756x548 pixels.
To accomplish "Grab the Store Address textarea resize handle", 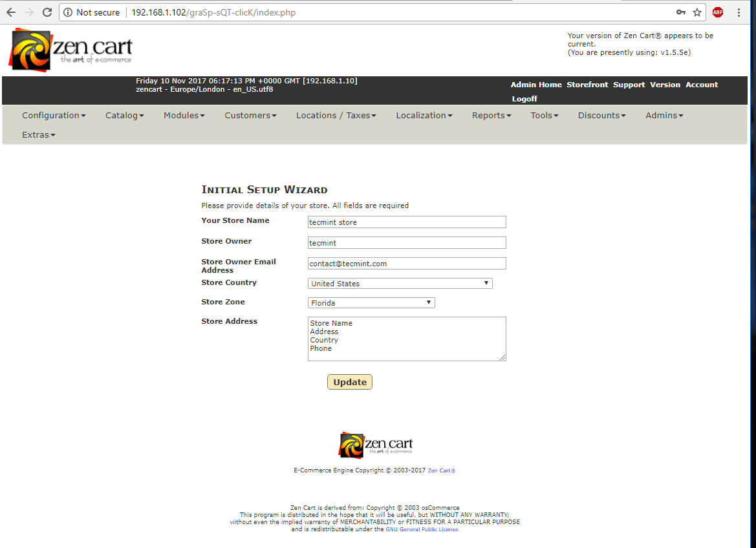I will 502,357.
